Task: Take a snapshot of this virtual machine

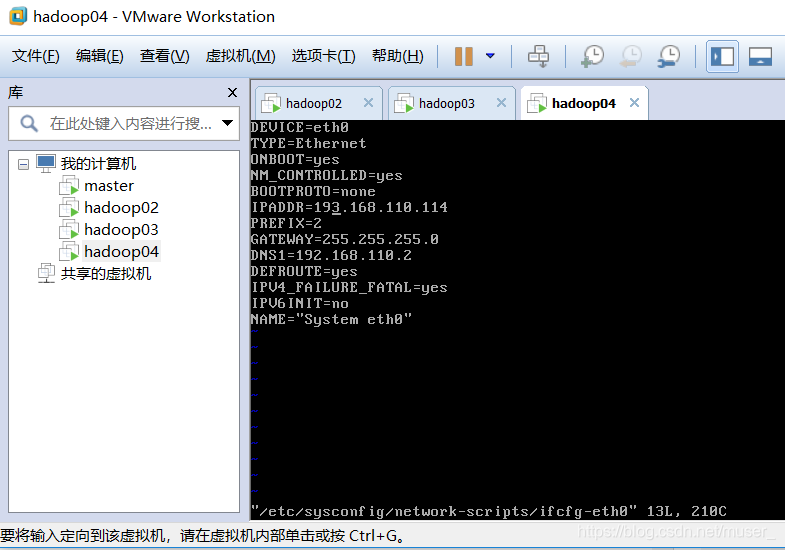Action: click(x=592, y=56)
